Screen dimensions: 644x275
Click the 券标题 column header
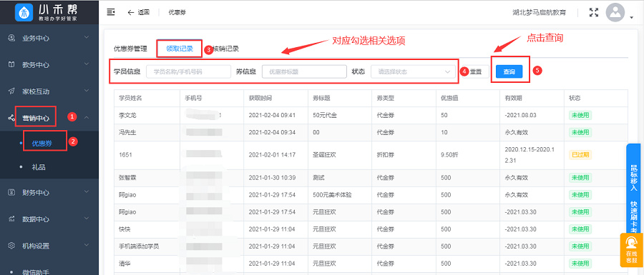tap(321, 99)
